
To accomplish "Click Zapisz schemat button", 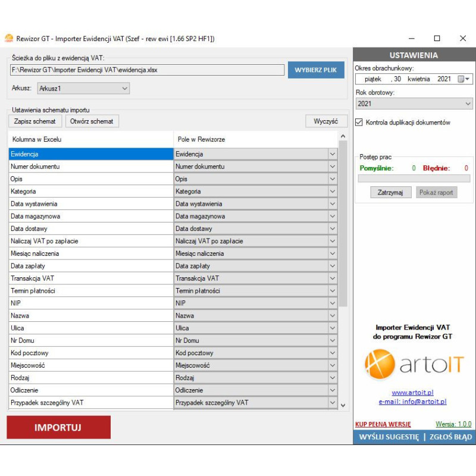I will click(x=35, y=121).
